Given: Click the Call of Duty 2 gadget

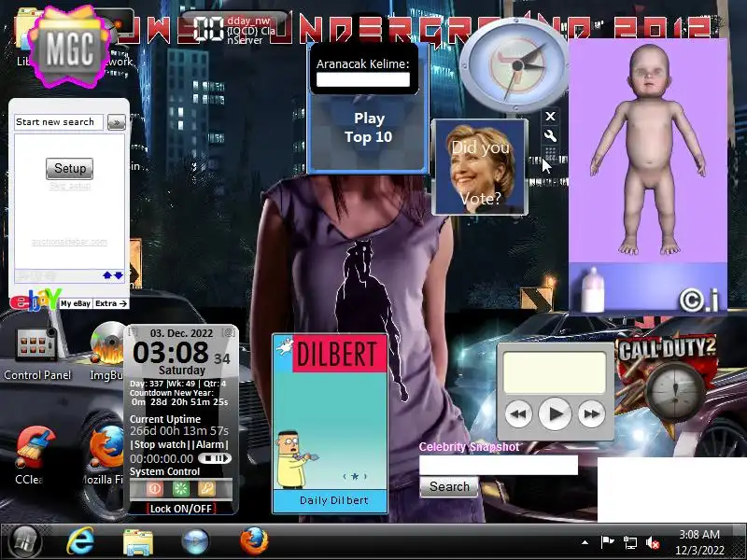Looking at the screenshot, I should (667, 384).
